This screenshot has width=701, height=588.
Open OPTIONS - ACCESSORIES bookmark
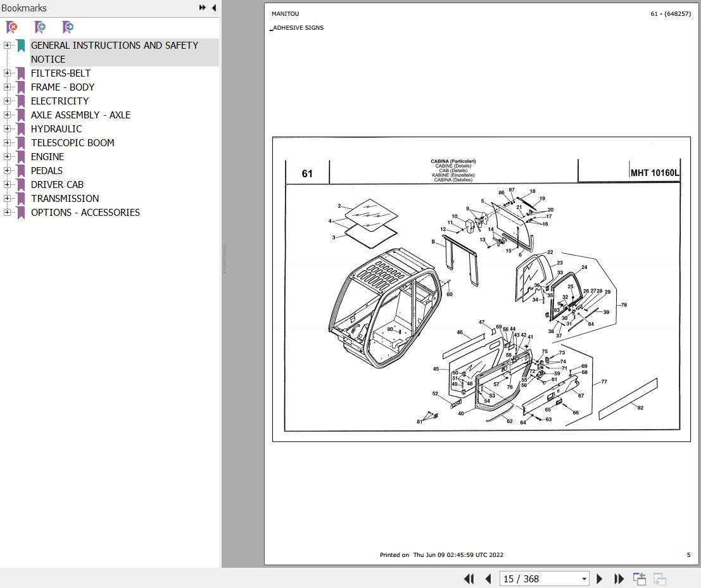click(x=85, y=212)
